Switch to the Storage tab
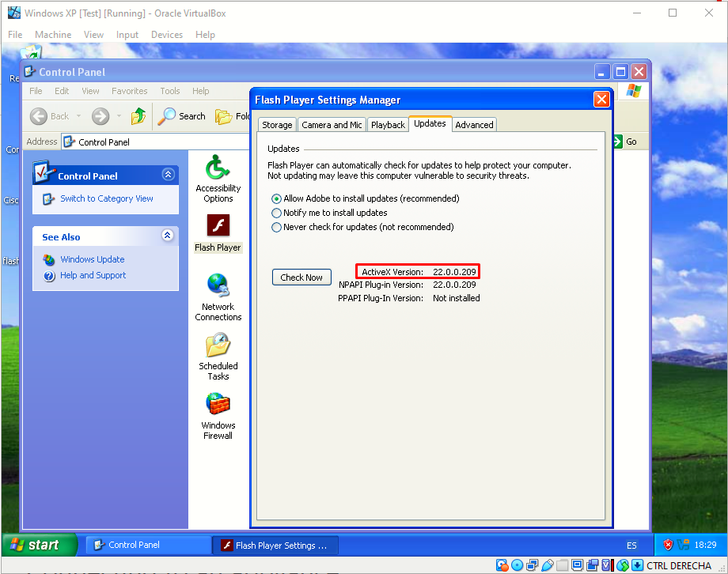The image size is (728, 574). (x=277, y=125)
